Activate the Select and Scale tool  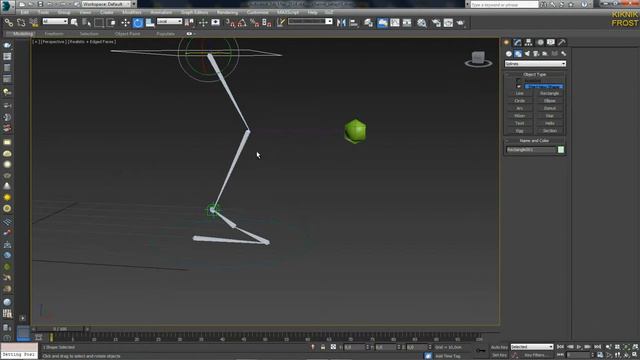[150, 22]
